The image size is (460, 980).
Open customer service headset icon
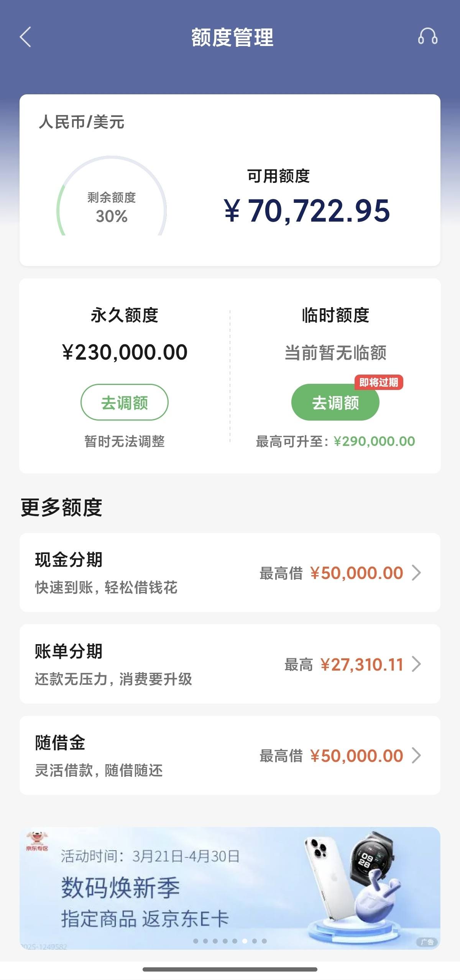click(x=427, y=37)
